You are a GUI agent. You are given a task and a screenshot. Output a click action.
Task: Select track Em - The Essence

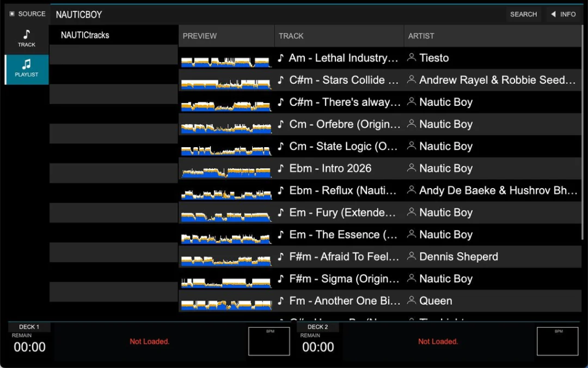click(343, 235)
